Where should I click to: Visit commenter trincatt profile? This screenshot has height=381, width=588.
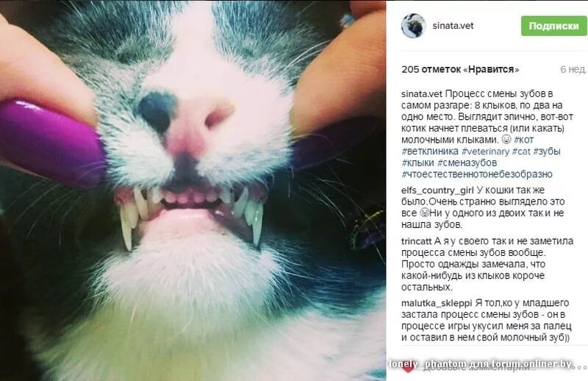(x=417, y=241)
